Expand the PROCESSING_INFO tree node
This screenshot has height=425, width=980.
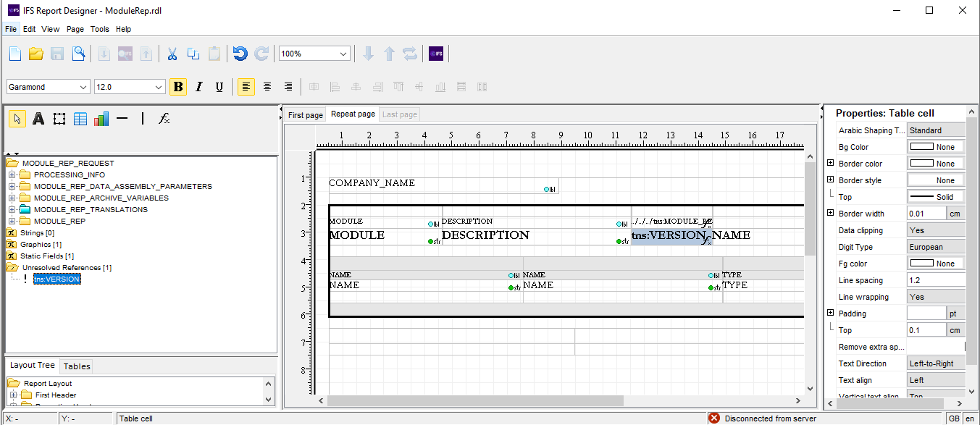[12, 175]
